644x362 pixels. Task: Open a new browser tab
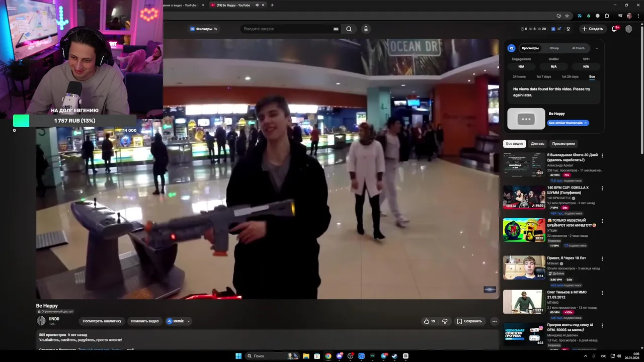point(272,5)
